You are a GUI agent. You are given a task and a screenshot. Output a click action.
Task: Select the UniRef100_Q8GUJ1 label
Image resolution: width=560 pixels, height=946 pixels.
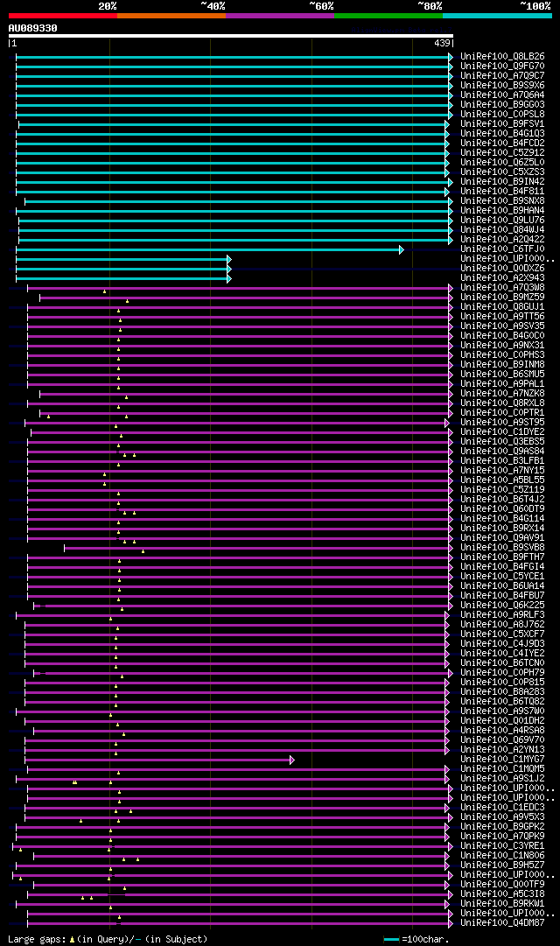click(502, 308)
